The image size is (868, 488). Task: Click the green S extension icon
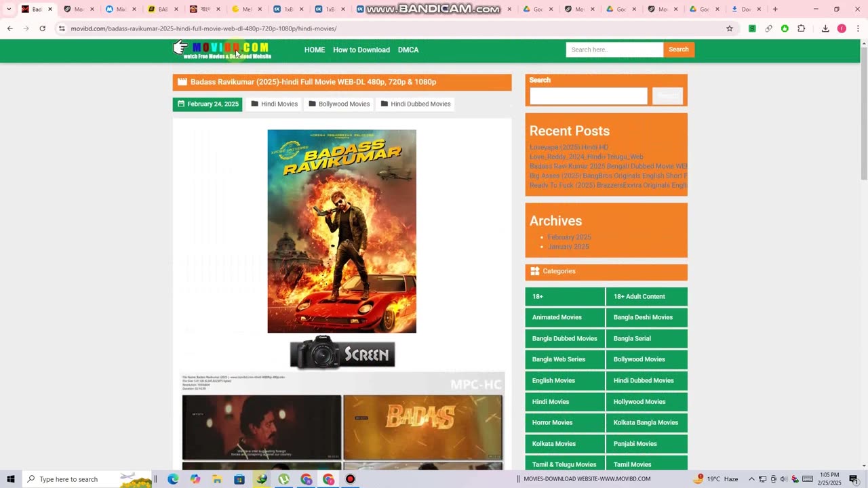coord(752,28)
